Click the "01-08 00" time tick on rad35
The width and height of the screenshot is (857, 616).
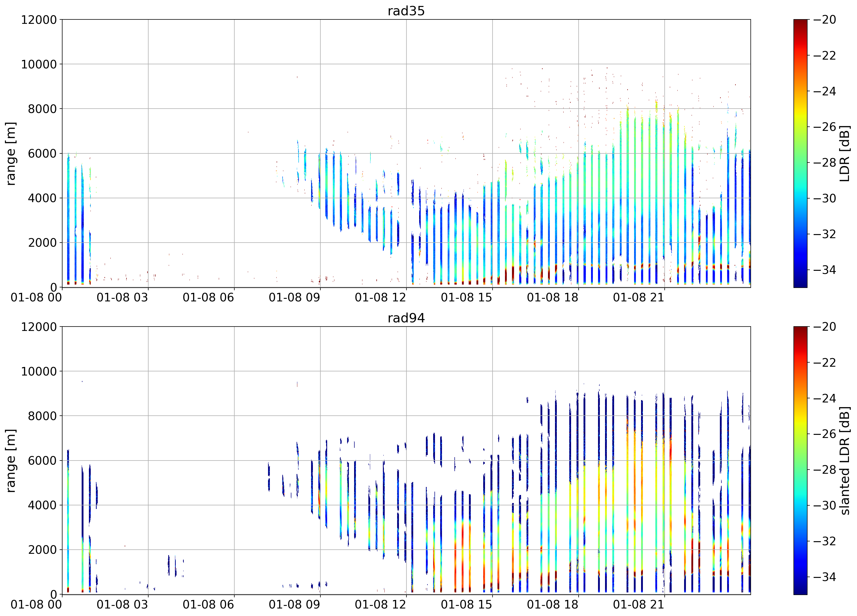[36, 298]
